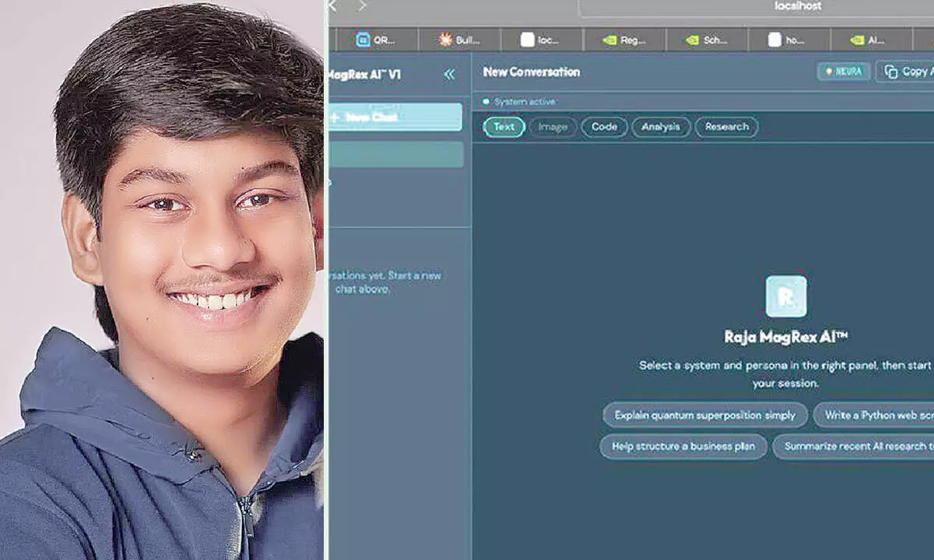Click 'Explain quantum superposition simply' suggestion
Image resolution: width=934 pixels, height=560 pixels.
tap(704, 415)
